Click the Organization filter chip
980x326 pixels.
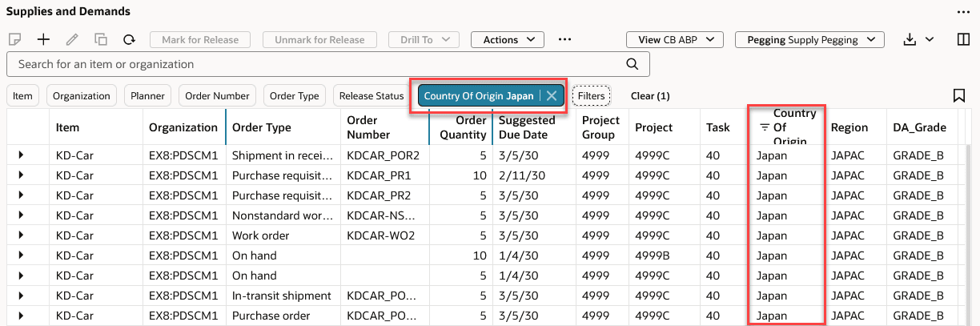tap(82, 96)
